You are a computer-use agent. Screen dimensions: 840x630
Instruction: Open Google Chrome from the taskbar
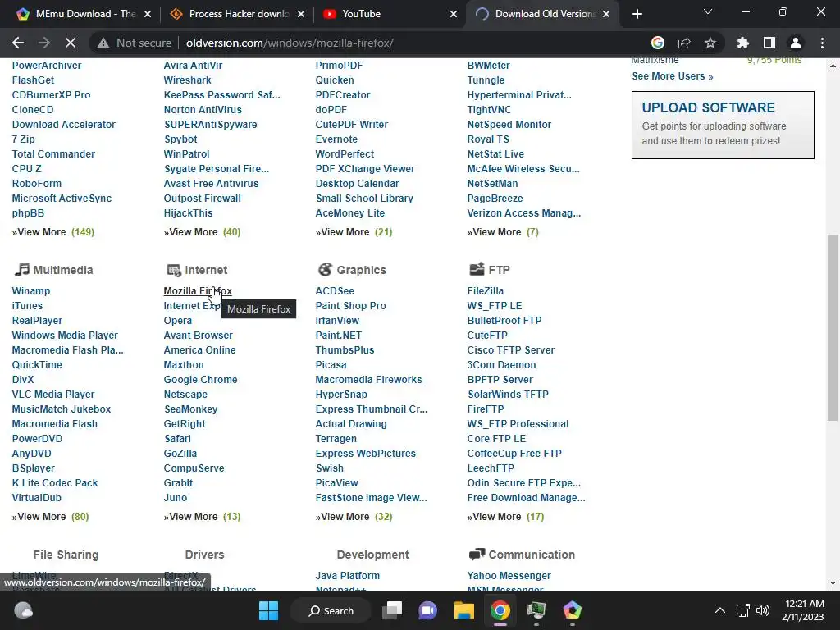500,610
